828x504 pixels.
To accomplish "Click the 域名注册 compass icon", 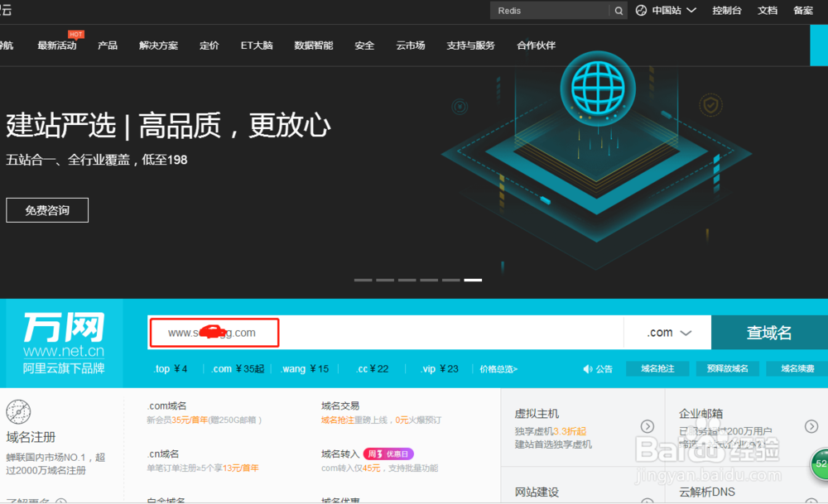I will (18, 411).
